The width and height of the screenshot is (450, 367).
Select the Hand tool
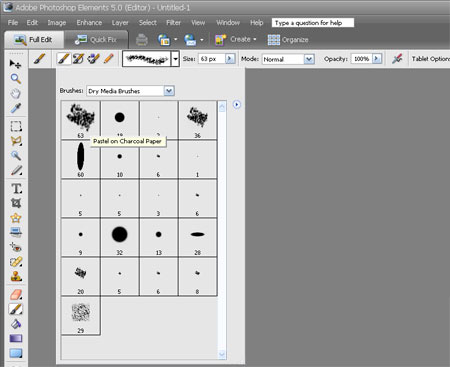[16, 94]
